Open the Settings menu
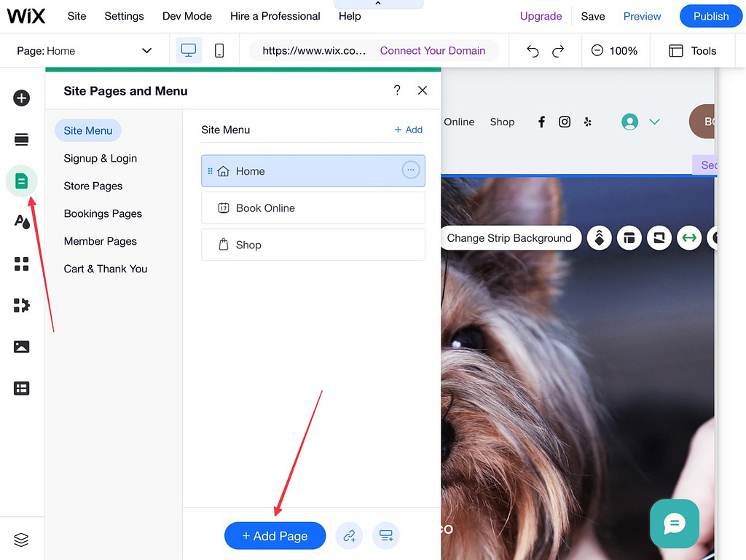The height and width of the screenshot is (560, 746). (x=124, y=16)
